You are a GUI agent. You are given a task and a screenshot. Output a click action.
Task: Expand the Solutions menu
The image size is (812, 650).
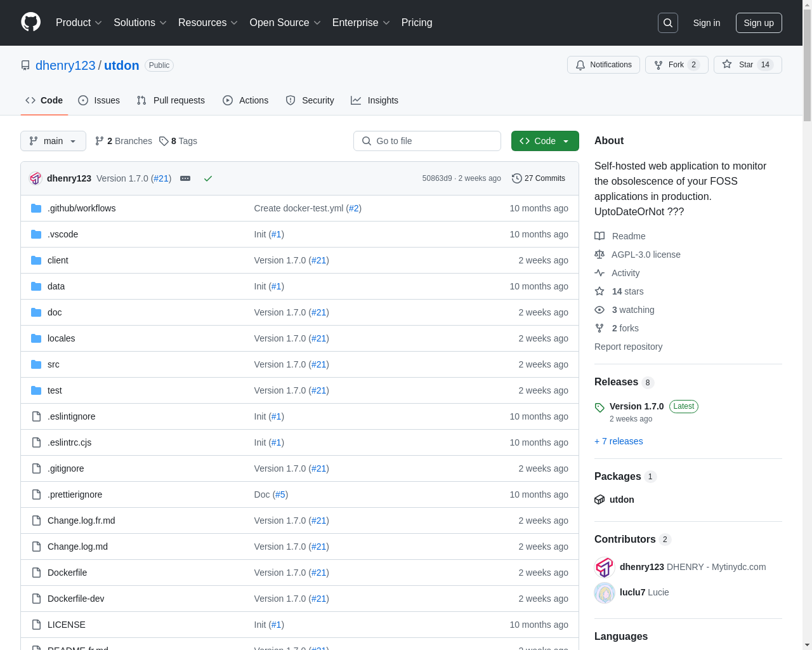point(140,23)
